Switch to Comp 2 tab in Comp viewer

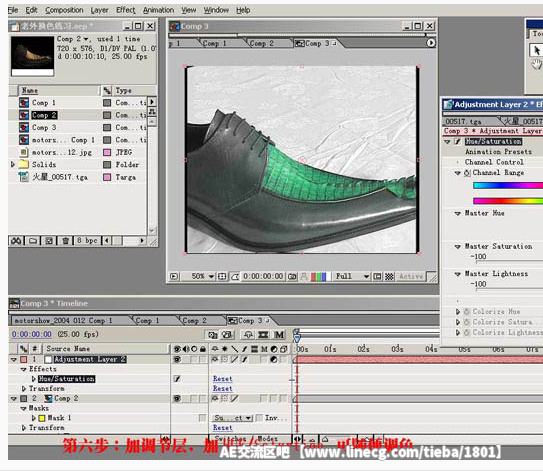262,43
